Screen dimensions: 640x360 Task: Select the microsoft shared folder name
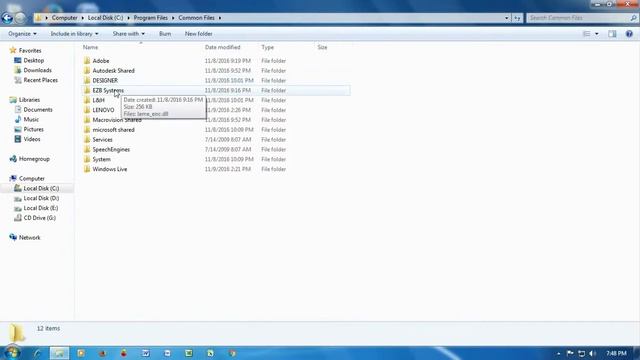113,130
